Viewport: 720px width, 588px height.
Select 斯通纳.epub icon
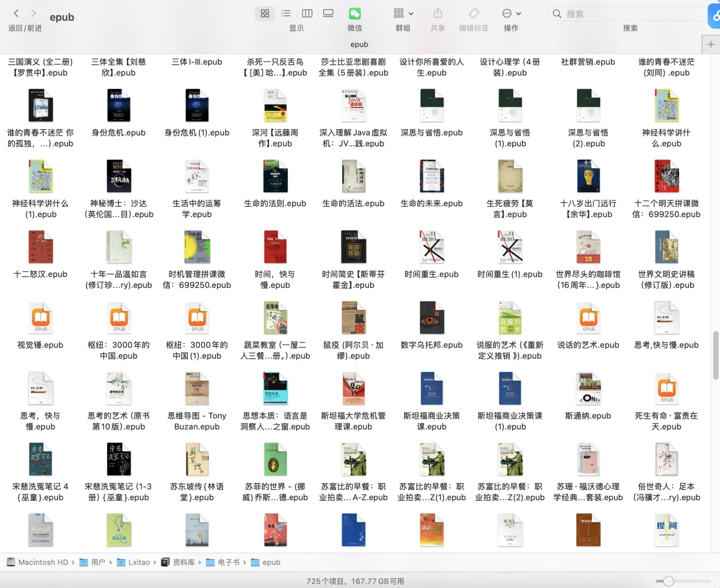click(589, 388)
